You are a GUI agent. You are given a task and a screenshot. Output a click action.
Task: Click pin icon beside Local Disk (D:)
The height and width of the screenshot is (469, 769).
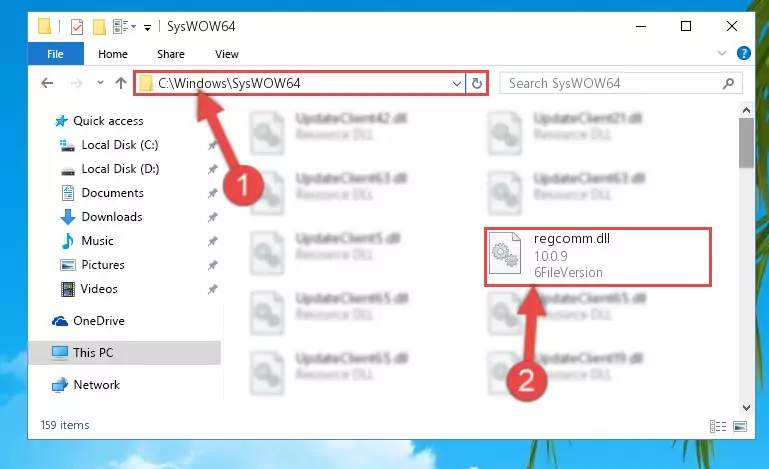coord(212,169)
